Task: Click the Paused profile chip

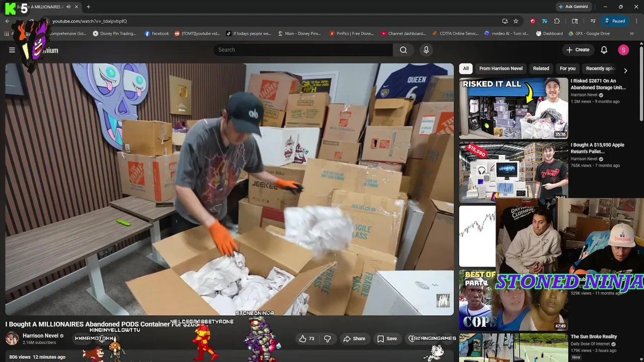Action: click(x=615, y=21)
